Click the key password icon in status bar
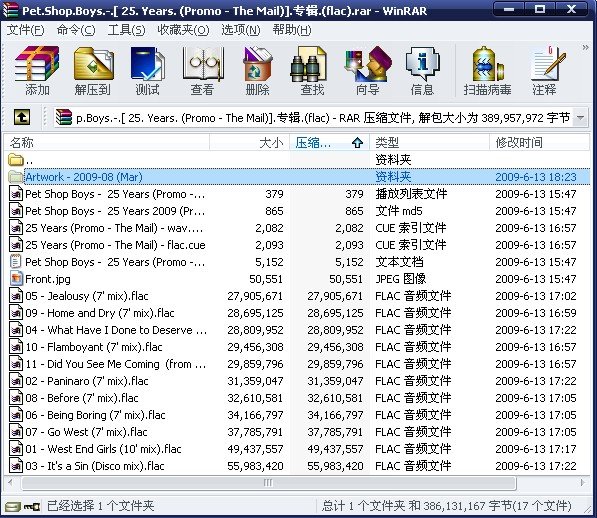 pos(32,507)
